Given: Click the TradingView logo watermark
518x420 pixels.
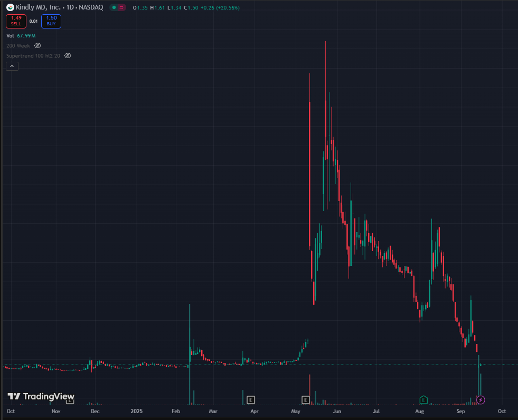Looking at the screenshot, I should point(41,396).
